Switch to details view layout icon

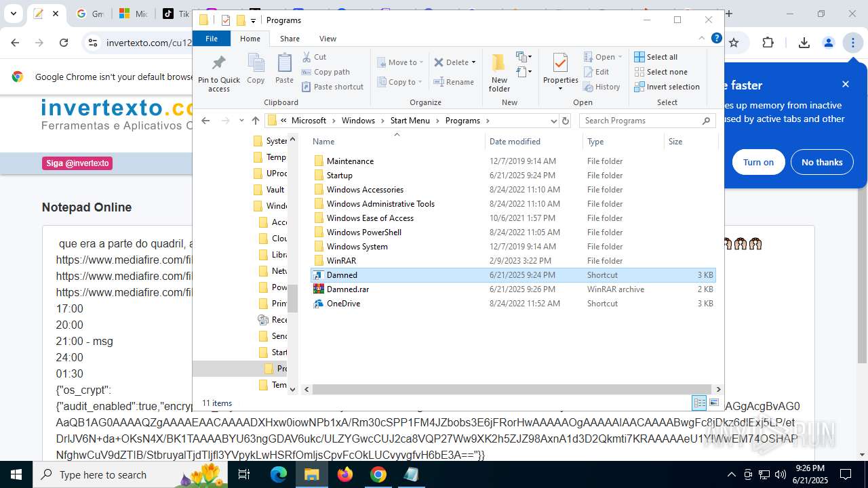point(699,403)
